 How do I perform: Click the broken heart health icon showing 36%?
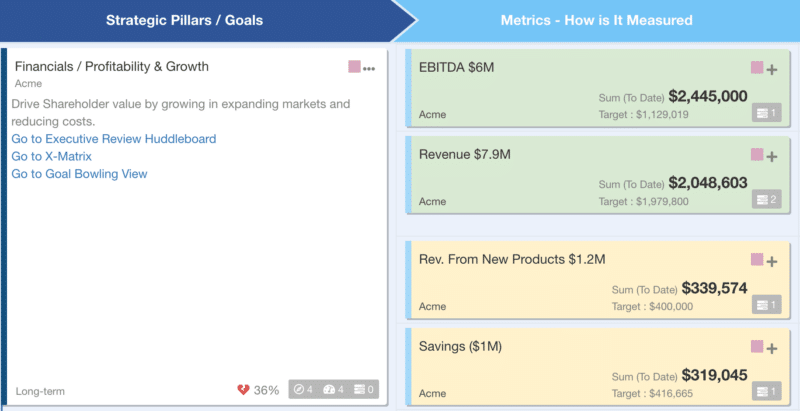pos(243,390)
